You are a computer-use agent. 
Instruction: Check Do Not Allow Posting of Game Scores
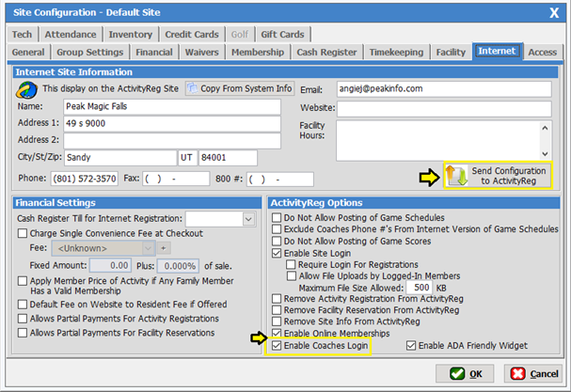tap(276, 242)
